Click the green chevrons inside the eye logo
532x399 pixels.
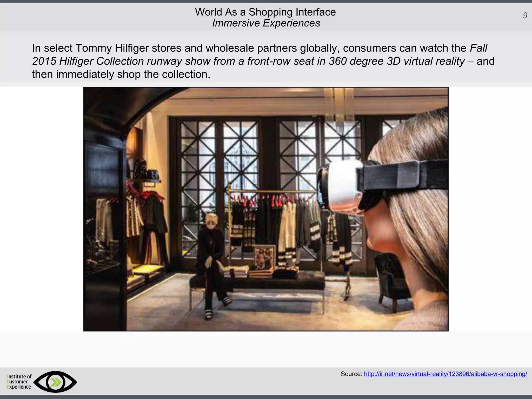click(56, 382)
